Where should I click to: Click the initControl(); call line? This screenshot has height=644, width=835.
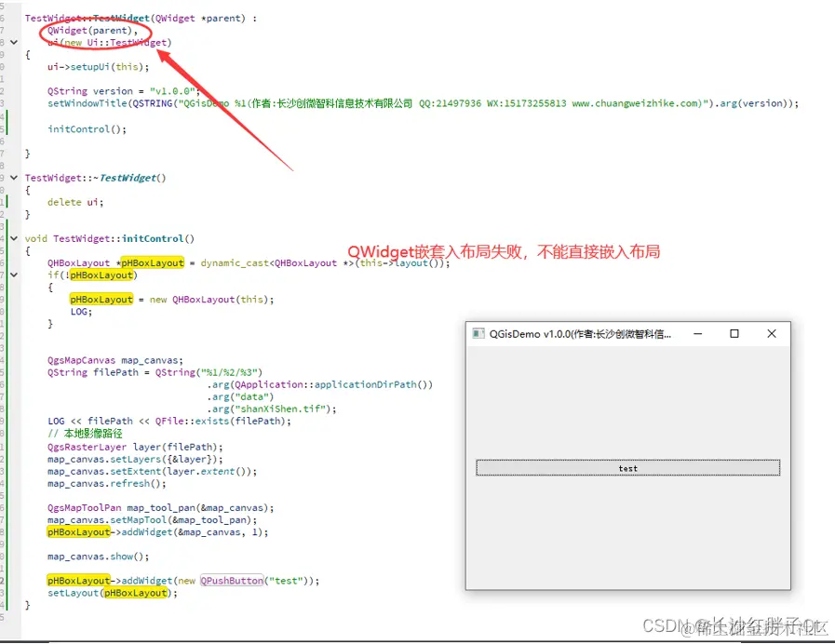coord(87,128)
